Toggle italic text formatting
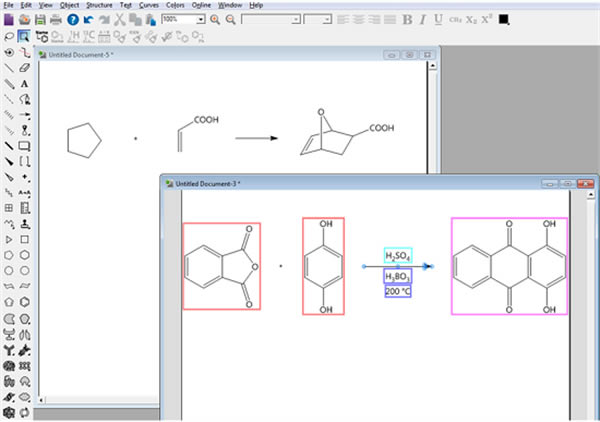Image resolution: width=600 pixels, height=422 pixels. coord(423,19)
